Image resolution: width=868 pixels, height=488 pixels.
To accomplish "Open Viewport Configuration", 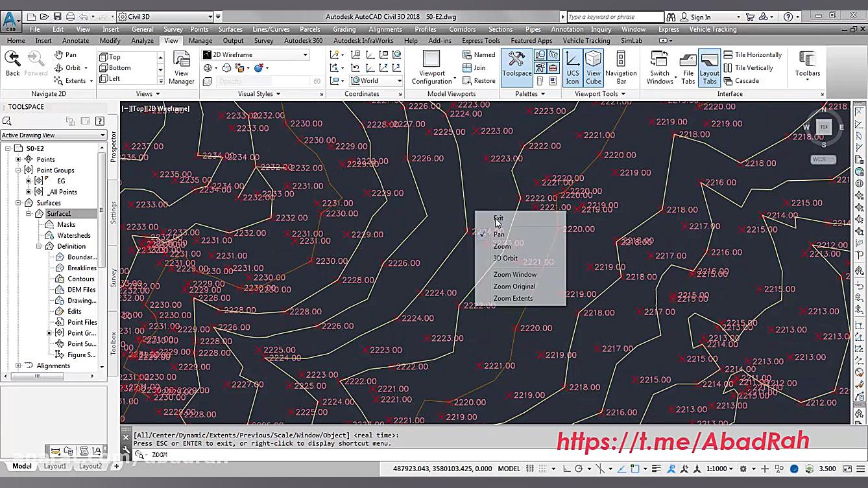I will pos(431,67).
